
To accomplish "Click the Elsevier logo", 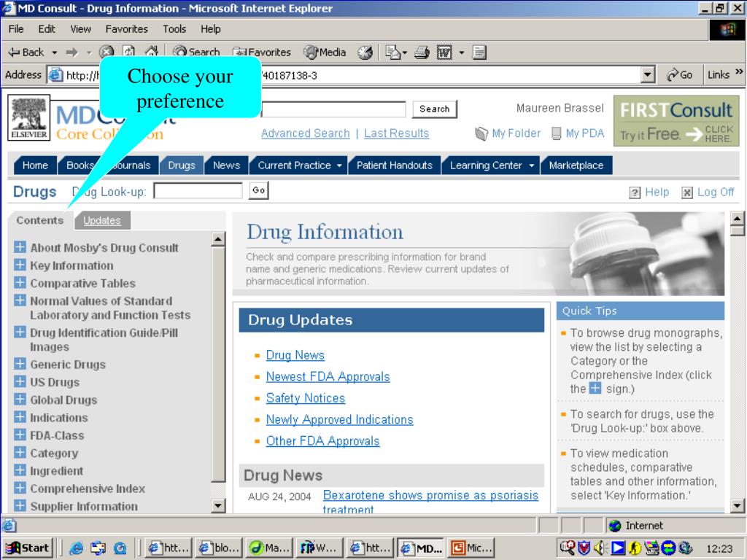I will coord(29,117).
